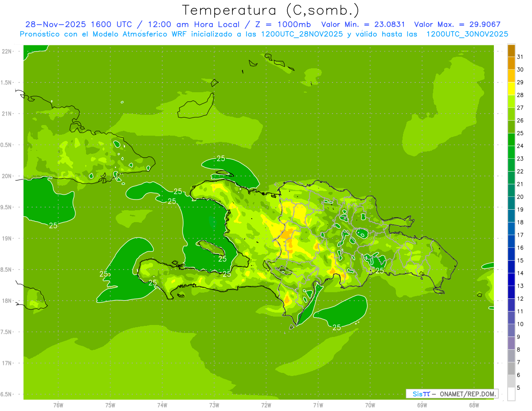Click the green swatch between 24 and 25
The image size is (532, 411).
pos(511,140)
